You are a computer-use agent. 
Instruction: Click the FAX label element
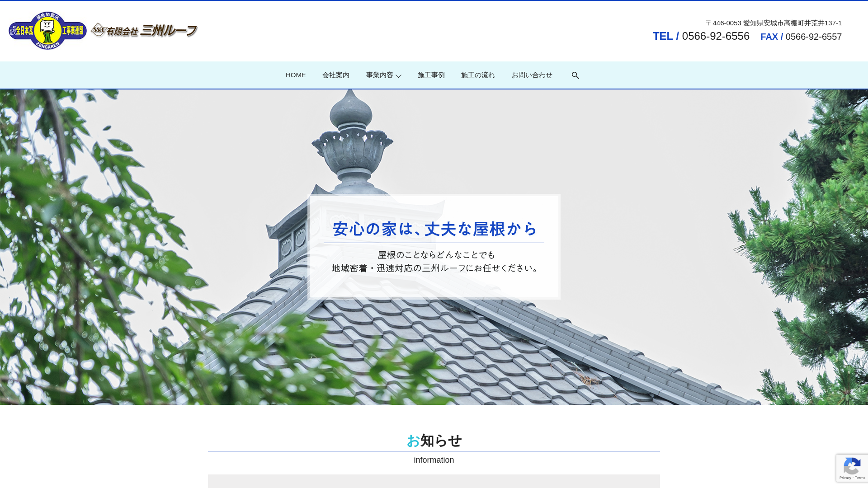click(769, 37)
